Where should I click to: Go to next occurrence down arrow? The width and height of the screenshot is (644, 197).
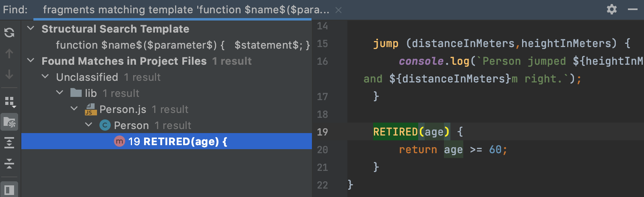[x=9, y=75]
